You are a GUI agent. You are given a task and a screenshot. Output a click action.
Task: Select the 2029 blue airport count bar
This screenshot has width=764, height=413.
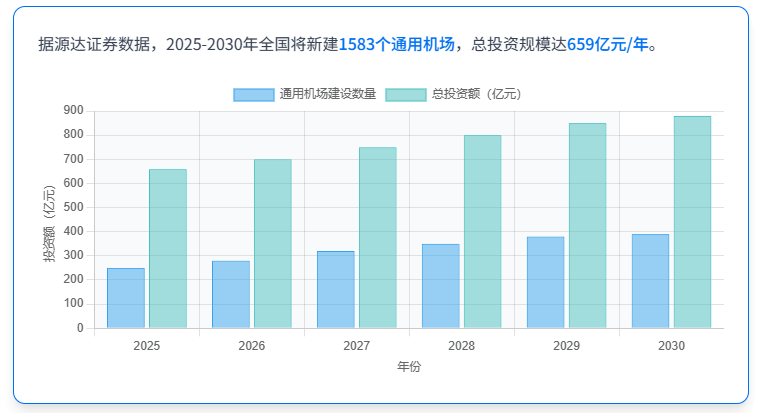point(546,282)
